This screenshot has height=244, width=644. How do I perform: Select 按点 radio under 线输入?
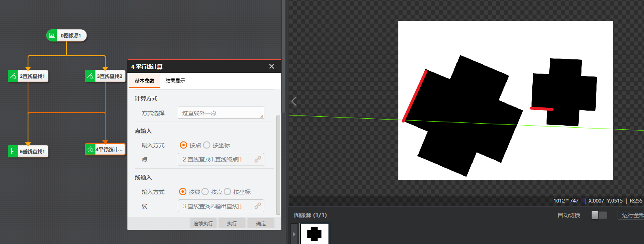pyautogui.click(x=205, y=192)
